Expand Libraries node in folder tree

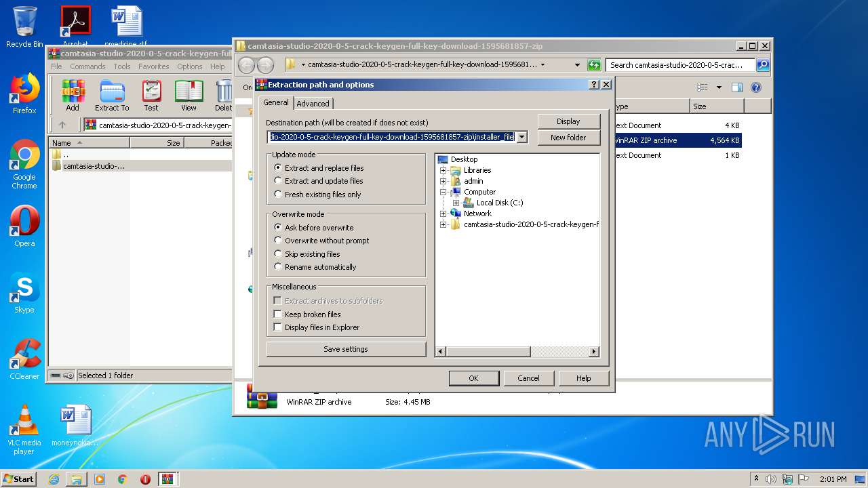[443, 170]
